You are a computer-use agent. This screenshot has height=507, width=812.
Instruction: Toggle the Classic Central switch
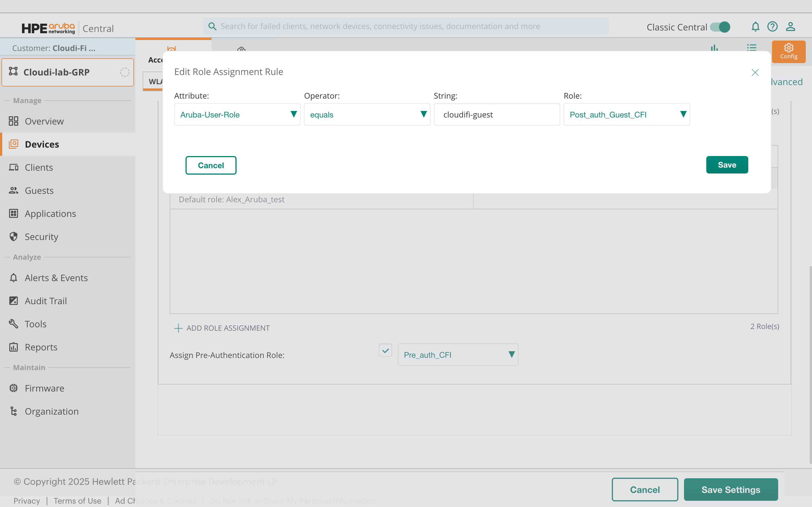[x=720, y=27]
